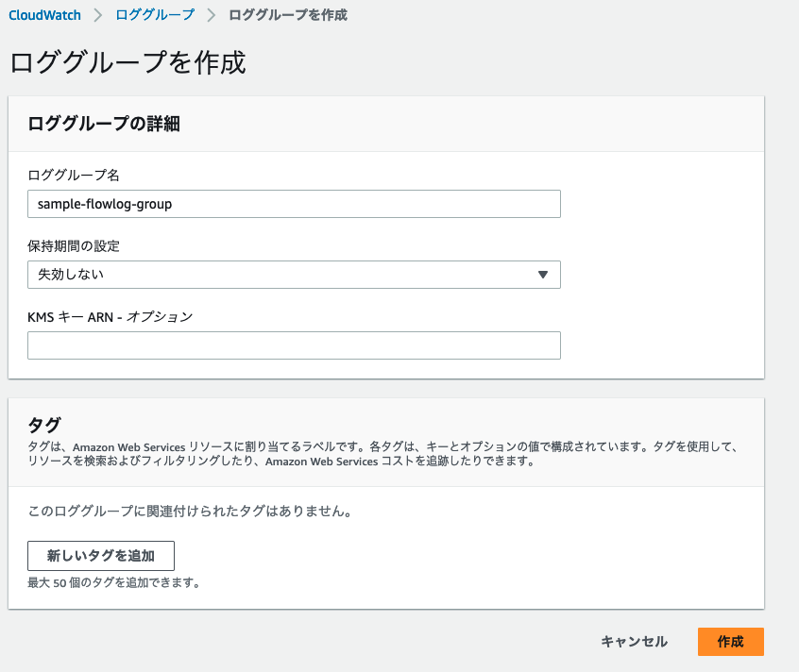Viewport: 799px width, 672px height.
Task: Open the 保持期間の設定 dropdown showing 失効しない
Action: pos(283,275)
